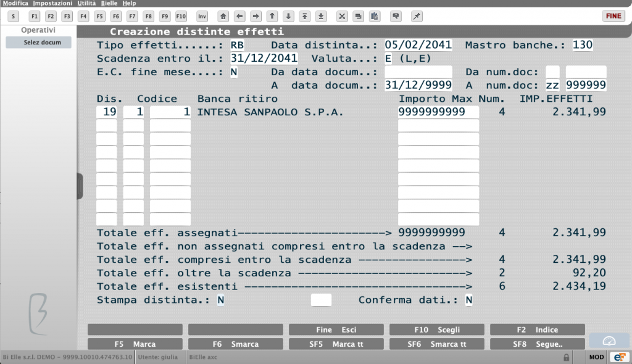
Task: Click the pin icon in the toolbar
Action: pyautogui.click(x=417, y=17)
